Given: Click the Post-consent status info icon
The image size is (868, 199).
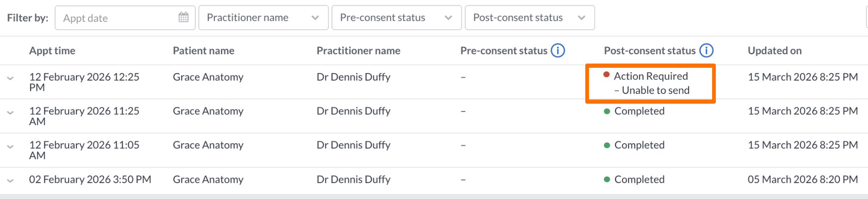Looking at the screenshot, I should point(706,50).
